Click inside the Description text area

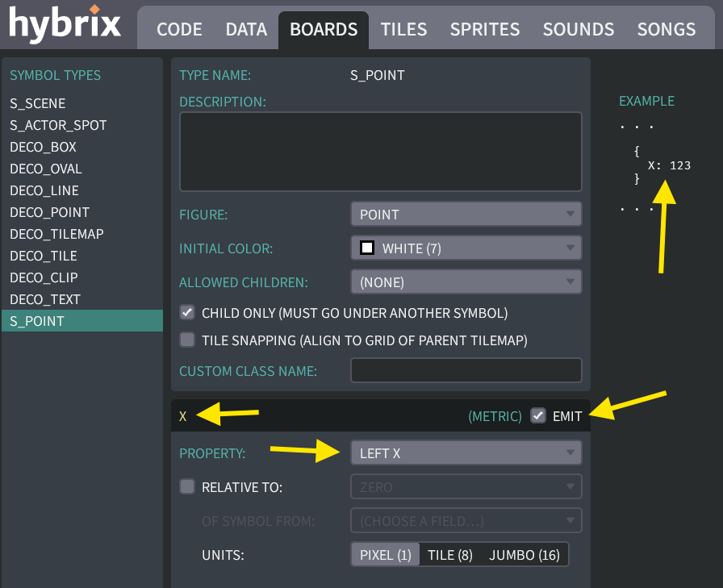point(380,152)
